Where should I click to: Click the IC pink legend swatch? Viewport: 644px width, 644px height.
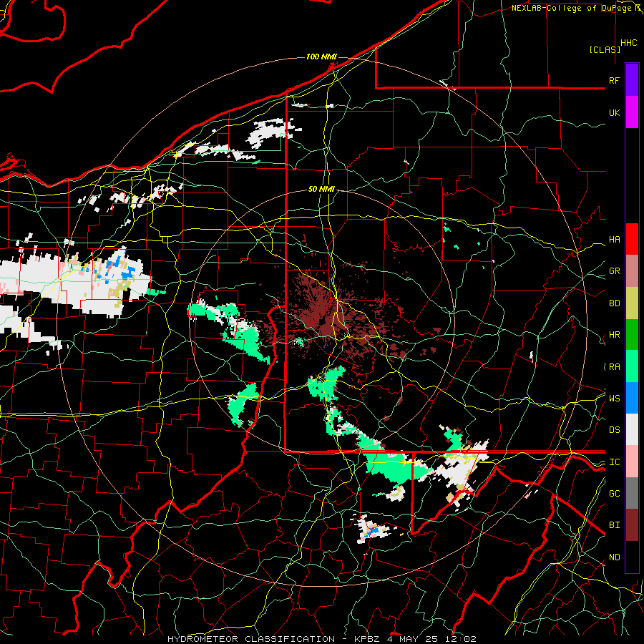(x=632, y=462)
